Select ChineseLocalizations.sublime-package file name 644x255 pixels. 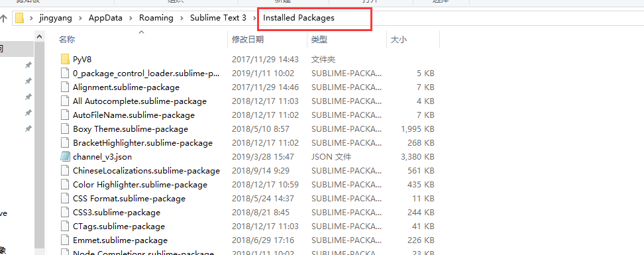click(146, 170)
